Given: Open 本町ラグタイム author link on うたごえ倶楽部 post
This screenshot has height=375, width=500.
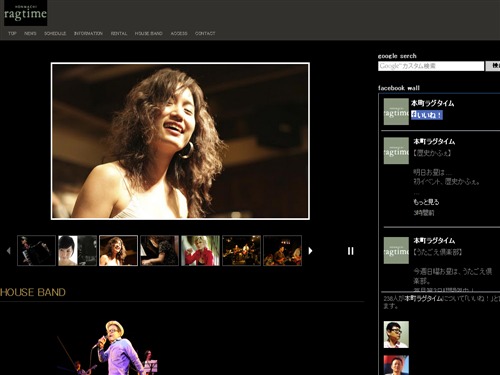Looking at the screenshot, I should pyautogui.click(x=434, y=240).
